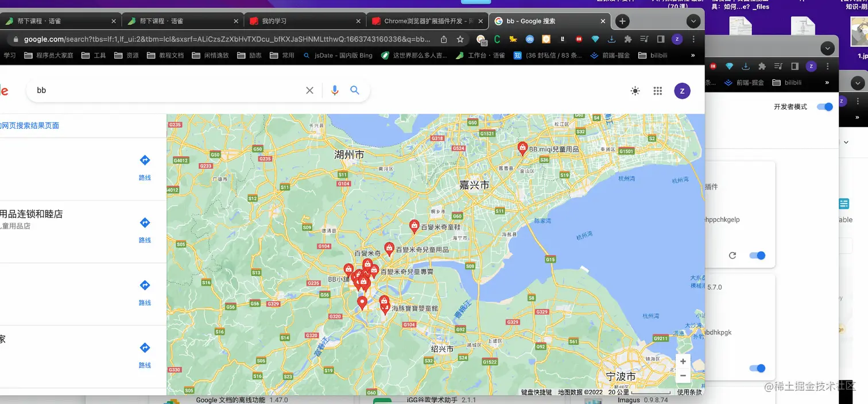This screenshot has height=404, width=868.
Task: Open Chrome three-dot menu in front window
Action: [693, 39]
